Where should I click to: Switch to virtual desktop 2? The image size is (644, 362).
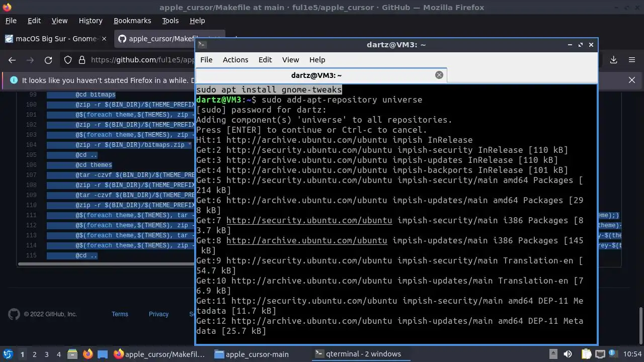(x=35, y=354)
